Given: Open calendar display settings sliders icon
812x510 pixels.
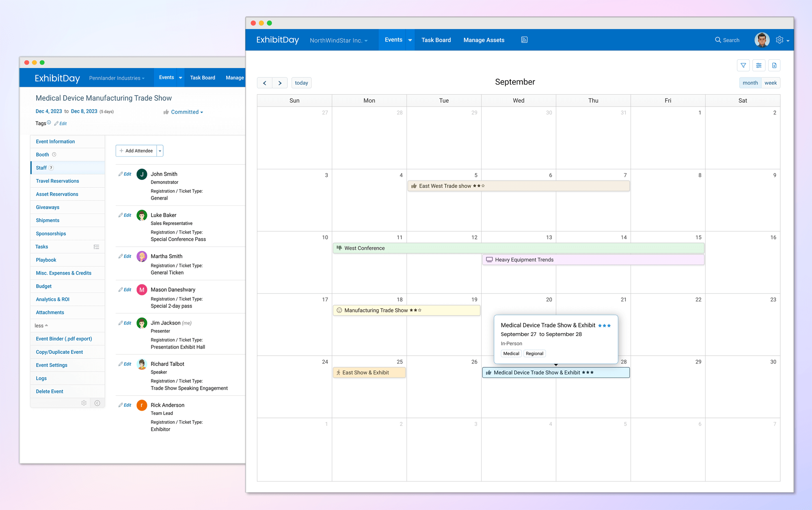Looking at the screenshot, I should (758, 65).
